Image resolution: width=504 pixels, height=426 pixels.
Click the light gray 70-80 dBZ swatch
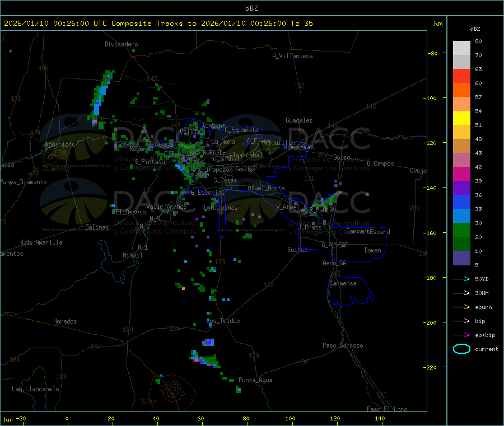point(461,48)
